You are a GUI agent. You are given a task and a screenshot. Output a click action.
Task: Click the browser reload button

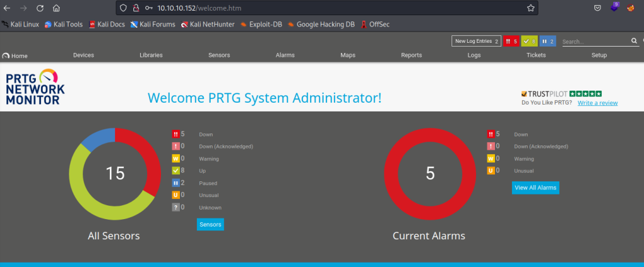tap(40, 8)
